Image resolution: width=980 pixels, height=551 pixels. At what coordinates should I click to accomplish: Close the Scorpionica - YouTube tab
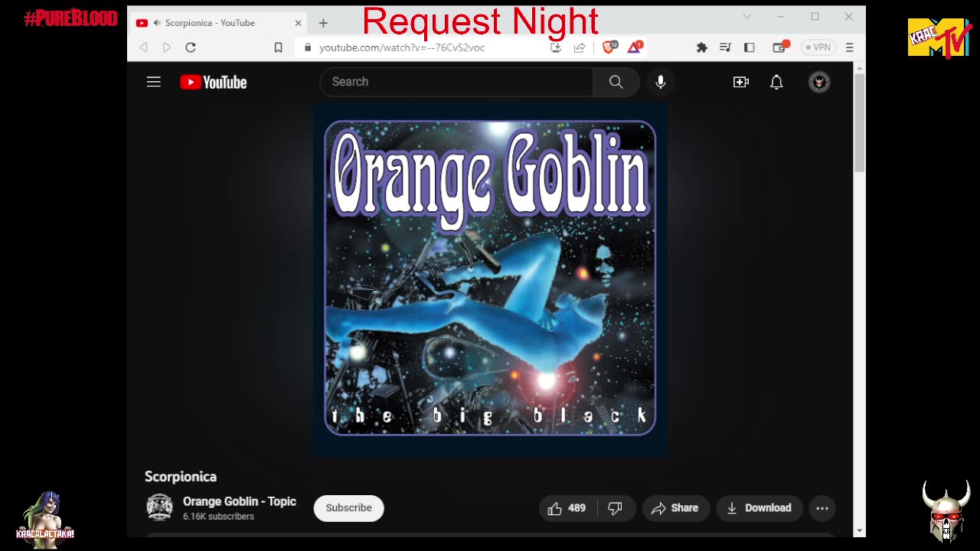297,23
